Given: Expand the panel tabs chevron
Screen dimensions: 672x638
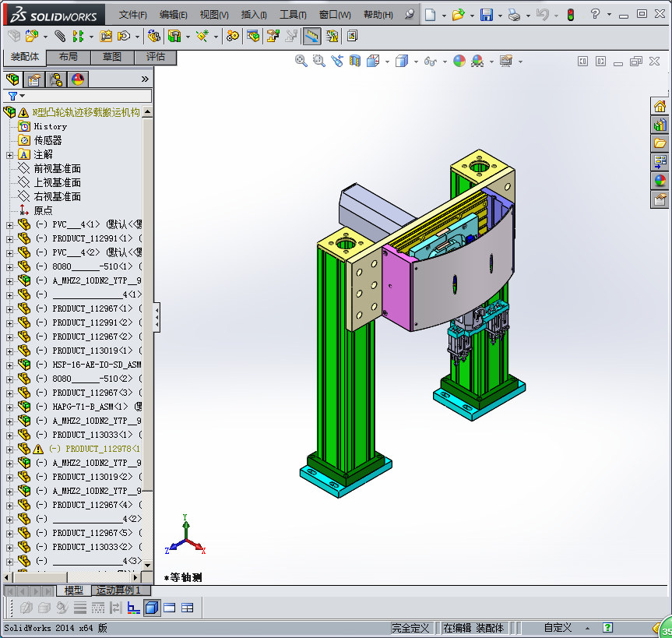Looking at the screenshot, I should pos(145,79).
